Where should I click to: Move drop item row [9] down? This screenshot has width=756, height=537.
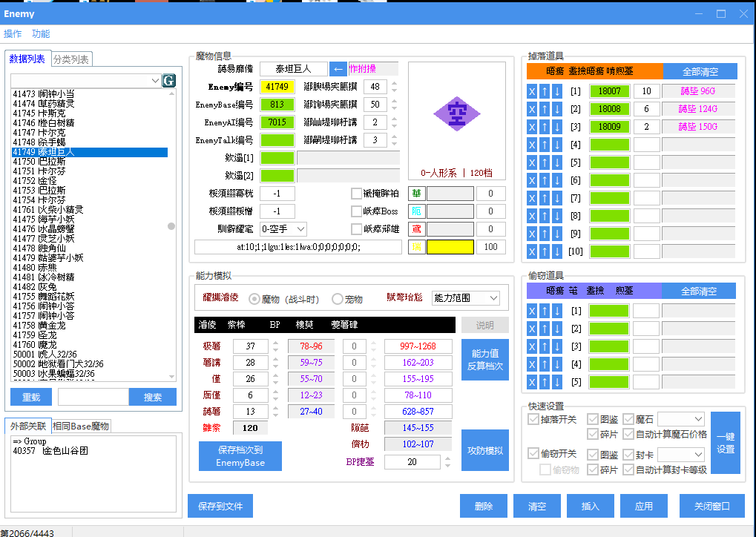pyautogui.click(x=557, y=234)
